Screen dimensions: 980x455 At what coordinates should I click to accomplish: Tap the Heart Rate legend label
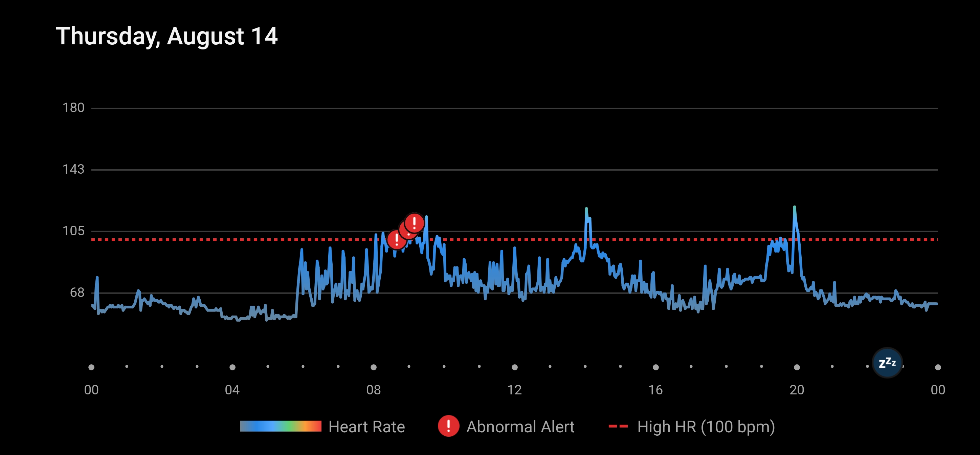click(366, 427)
